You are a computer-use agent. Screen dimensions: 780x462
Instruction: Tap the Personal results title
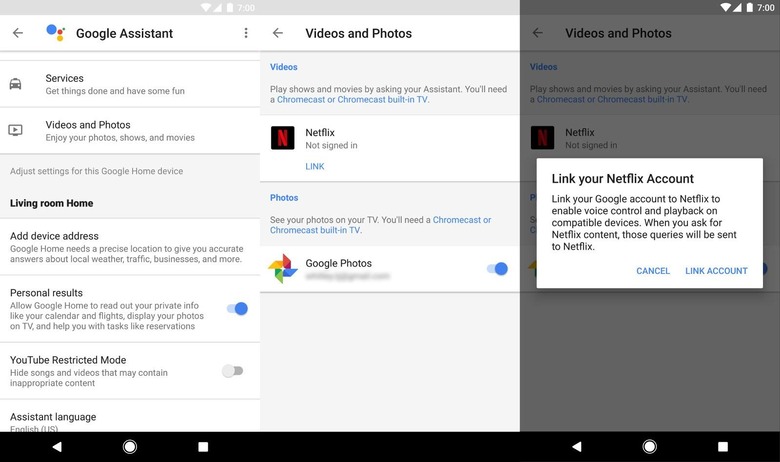46,293
